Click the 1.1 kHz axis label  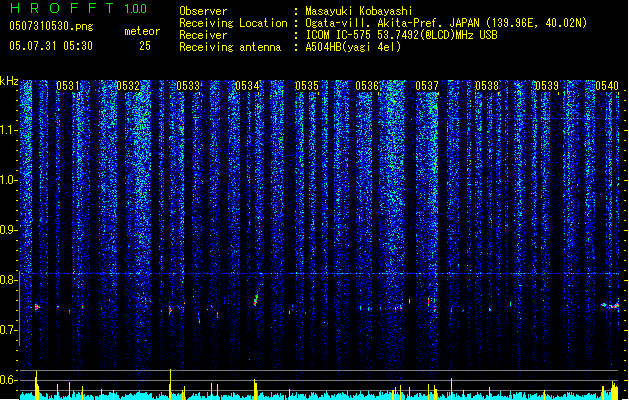point(9,130)
